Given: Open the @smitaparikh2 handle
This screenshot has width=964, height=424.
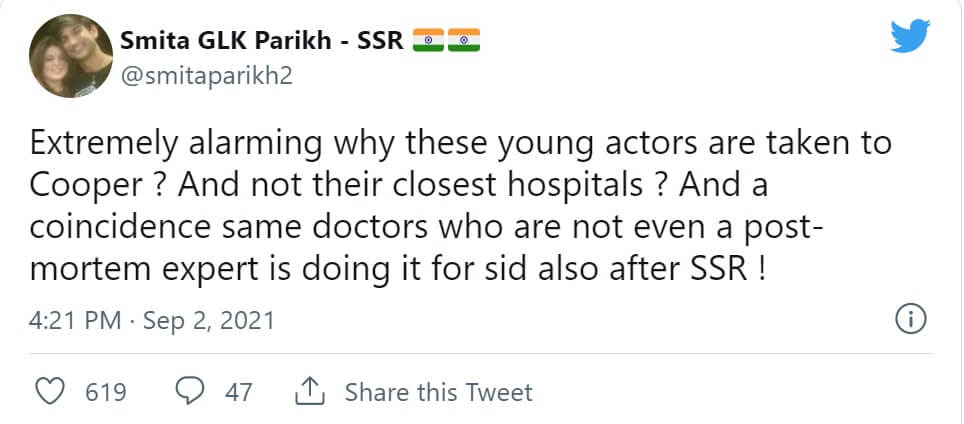Looking at the screenshot, I should (x=206, y=76).
